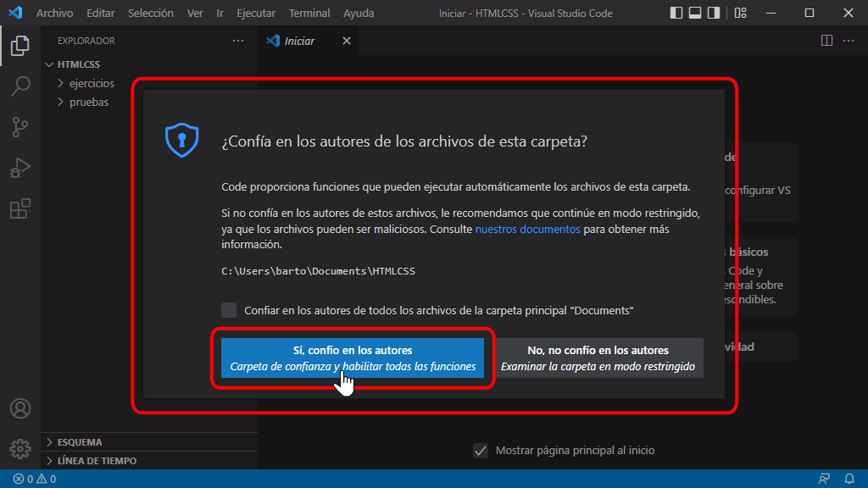Open the Explorer view in activity bar

[x=20, y=46]
